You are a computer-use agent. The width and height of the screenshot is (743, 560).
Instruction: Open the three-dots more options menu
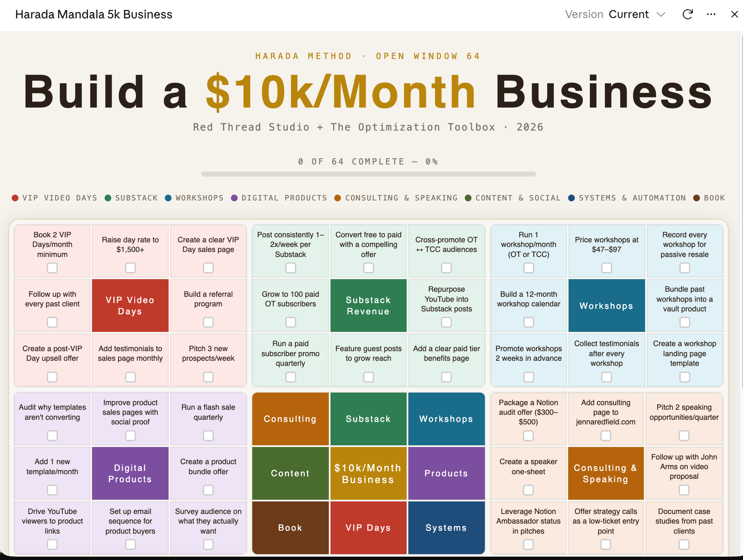[711, 14]
